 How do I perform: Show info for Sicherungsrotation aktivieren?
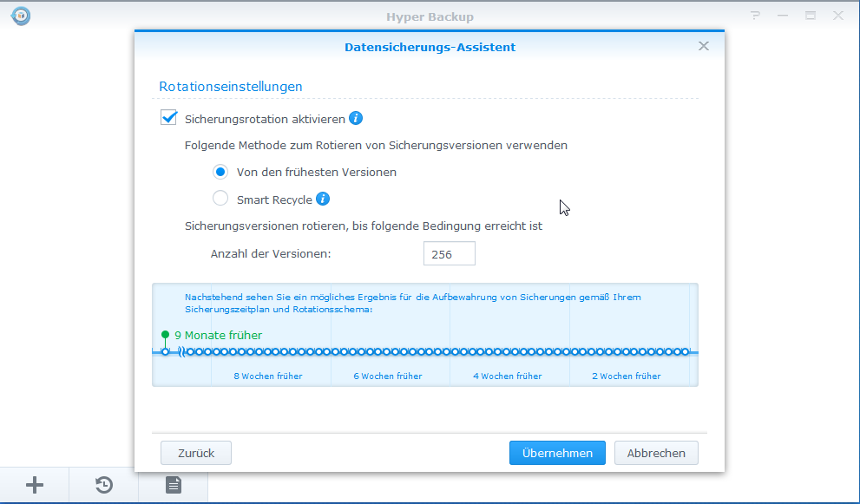356,119
